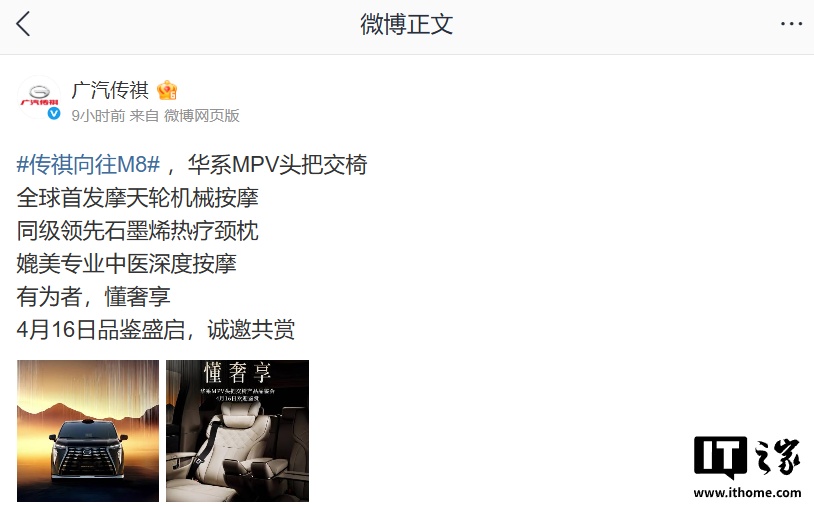Screen dimensions: 814x508
Task: Open the 广汽传祺 profile avatar
Action: pos(39,98)
